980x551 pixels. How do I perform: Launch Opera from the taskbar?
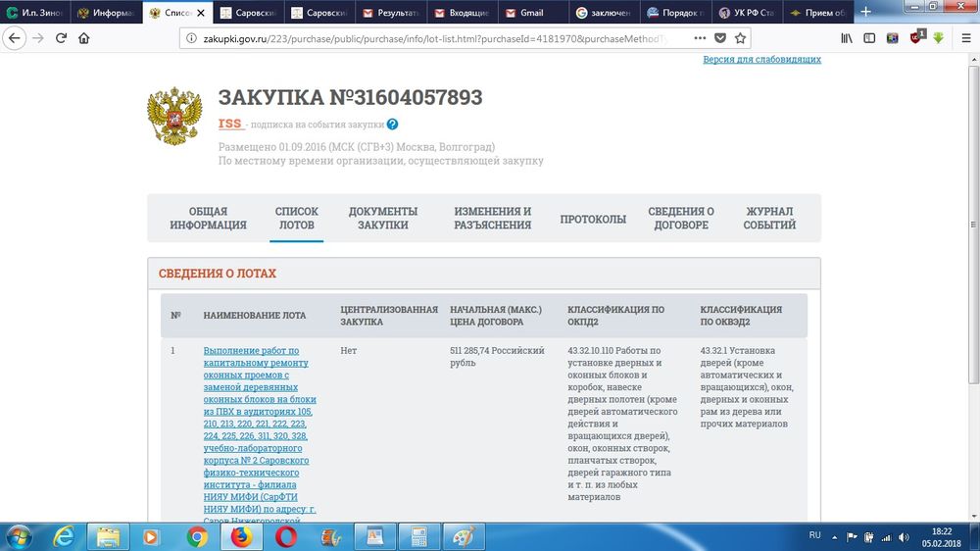click(x=287, y=536)
